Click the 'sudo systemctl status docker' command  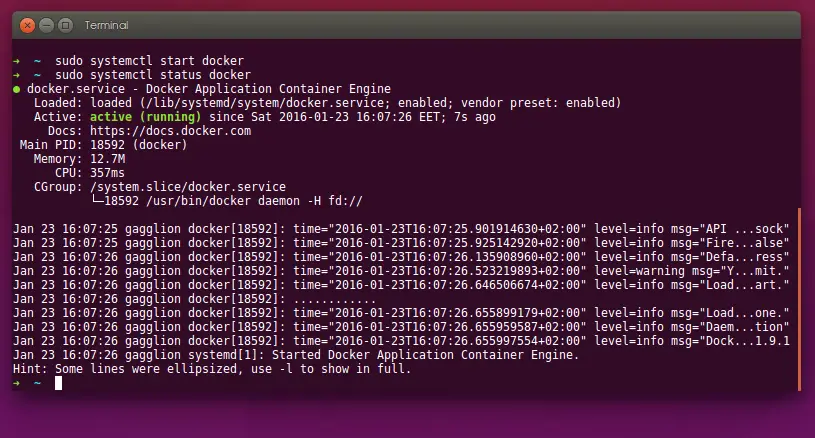coord(153,75)
